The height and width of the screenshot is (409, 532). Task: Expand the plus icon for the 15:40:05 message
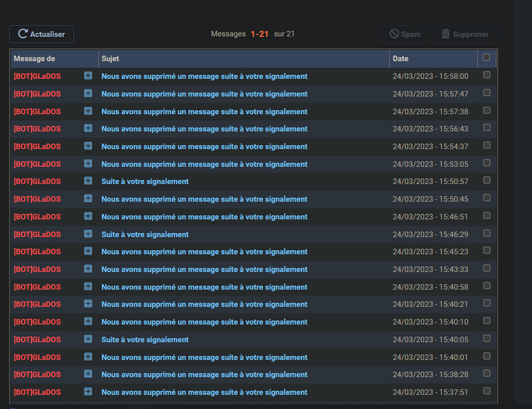coord(88,339)
